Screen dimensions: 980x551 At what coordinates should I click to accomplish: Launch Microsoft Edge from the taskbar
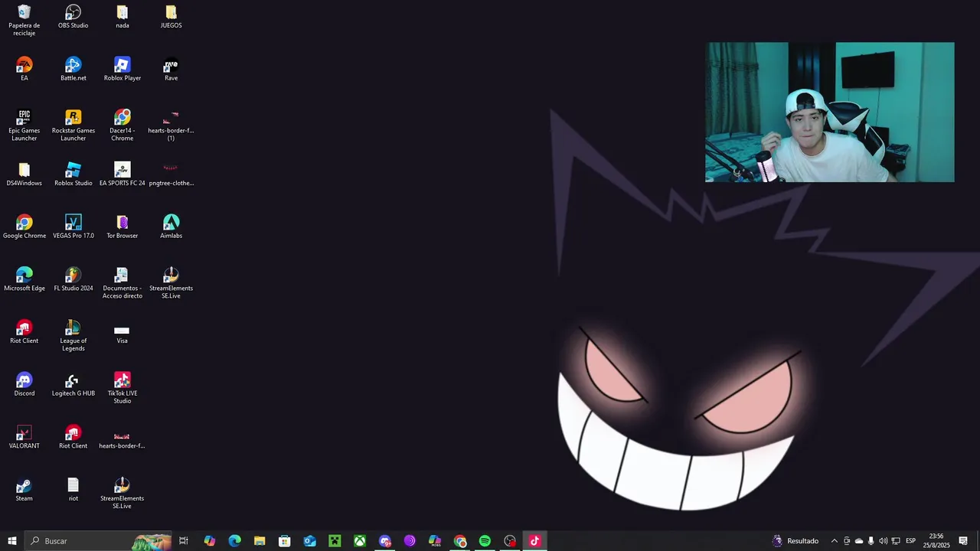[235, 541]
